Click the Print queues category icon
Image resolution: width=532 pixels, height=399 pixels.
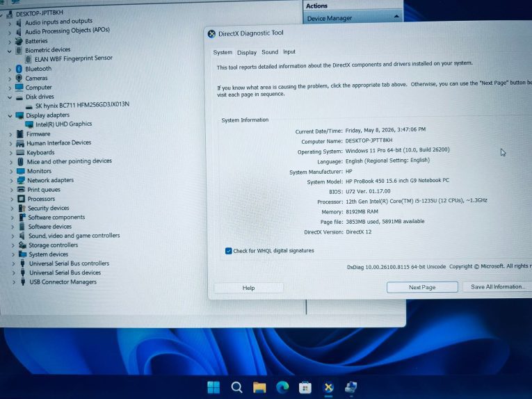(x=21, y=190)
